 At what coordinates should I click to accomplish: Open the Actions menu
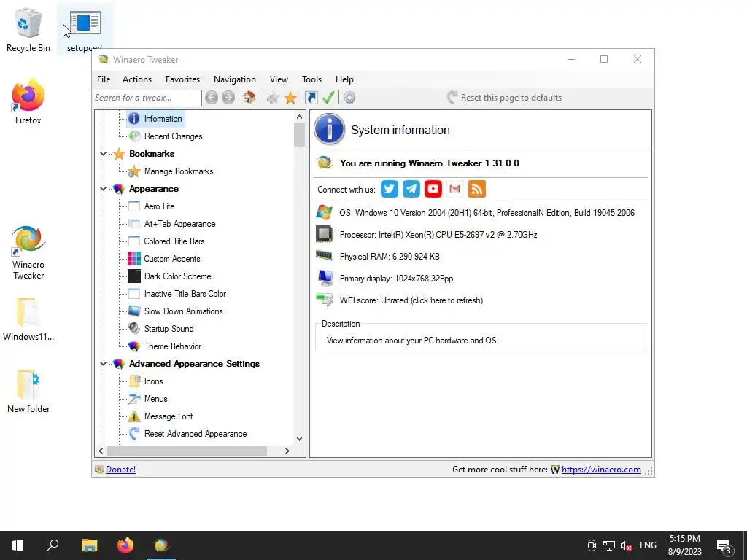pyautogui.click(x=137, y=79)
